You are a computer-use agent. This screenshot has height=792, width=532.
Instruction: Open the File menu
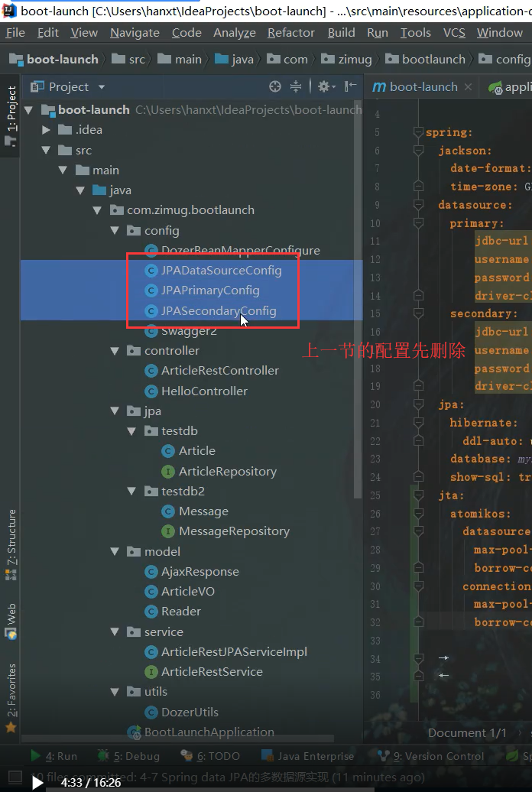coord(15,33)
